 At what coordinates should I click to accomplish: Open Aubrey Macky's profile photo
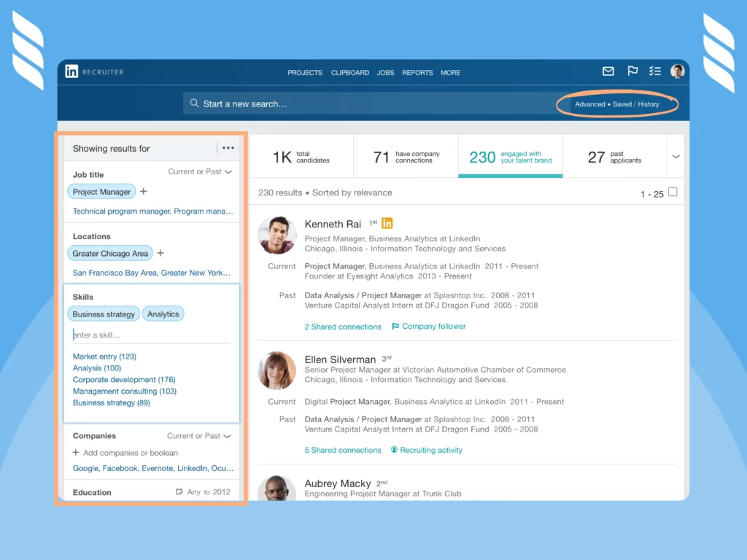pyautogui.click(x=276, y=488)
